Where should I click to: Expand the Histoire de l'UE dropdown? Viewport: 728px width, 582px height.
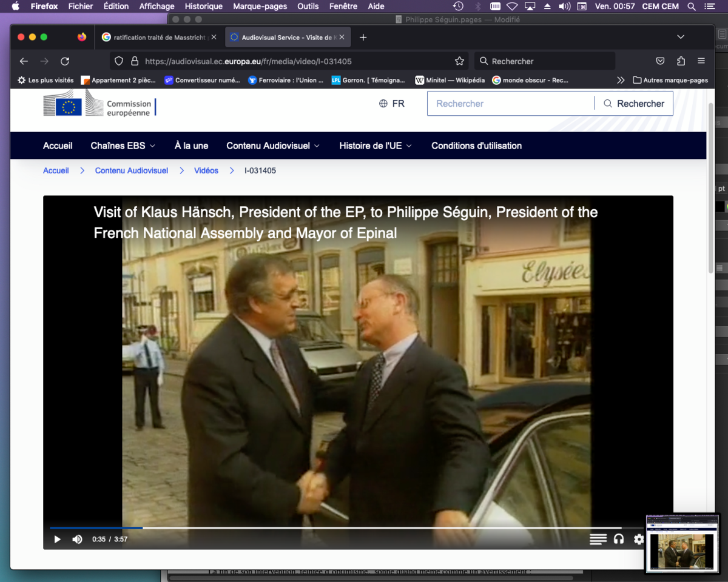click(376, 145)
